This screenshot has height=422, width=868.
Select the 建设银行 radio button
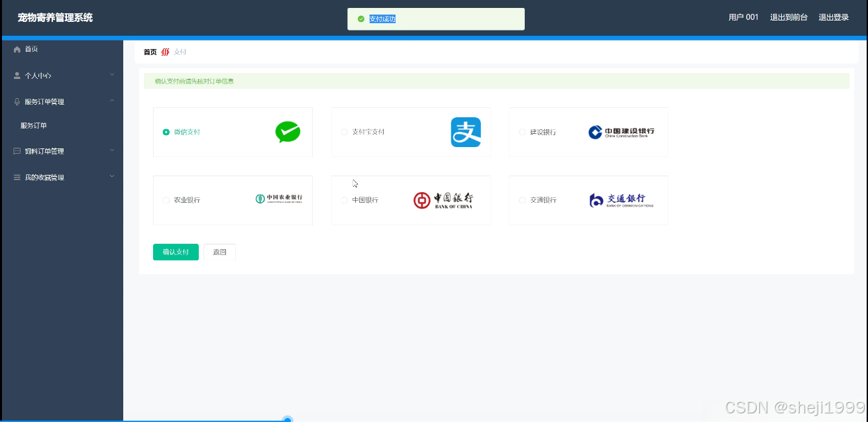(522, 132)
